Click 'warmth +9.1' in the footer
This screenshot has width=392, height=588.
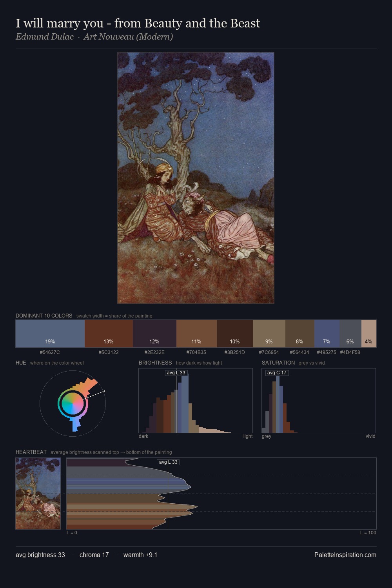[x=140, y=555]
